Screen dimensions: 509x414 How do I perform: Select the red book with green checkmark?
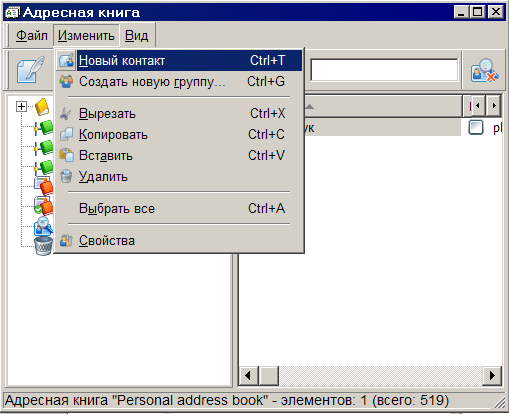pos(44,206)
